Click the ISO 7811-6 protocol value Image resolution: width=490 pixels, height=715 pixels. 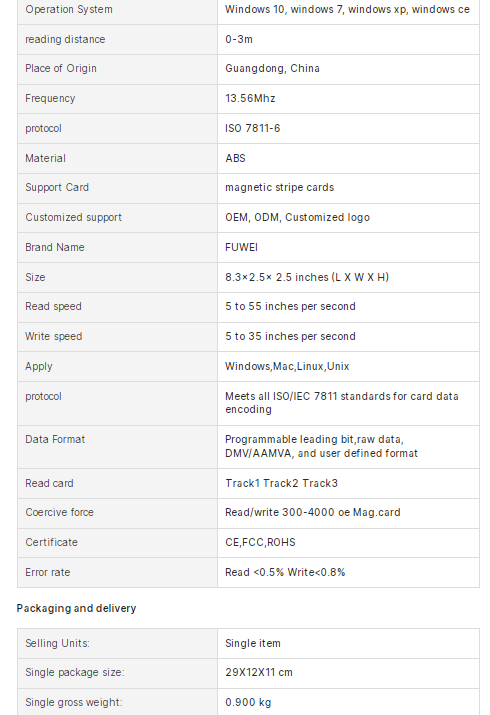tap(253, 129)
